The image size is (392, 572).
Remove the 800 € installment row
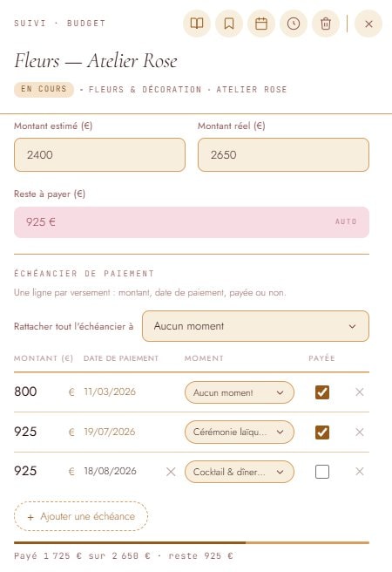coord(360,392)
